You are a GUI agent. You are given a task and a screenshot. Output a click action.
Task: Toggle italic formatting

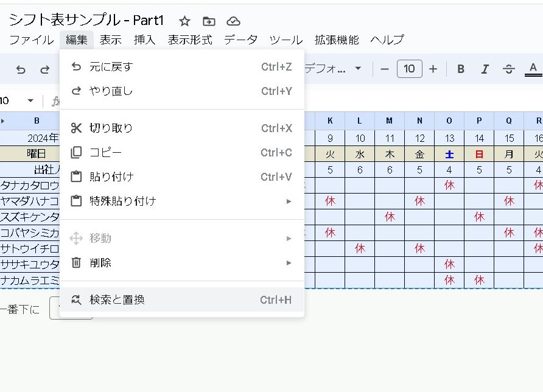[485, 69]
